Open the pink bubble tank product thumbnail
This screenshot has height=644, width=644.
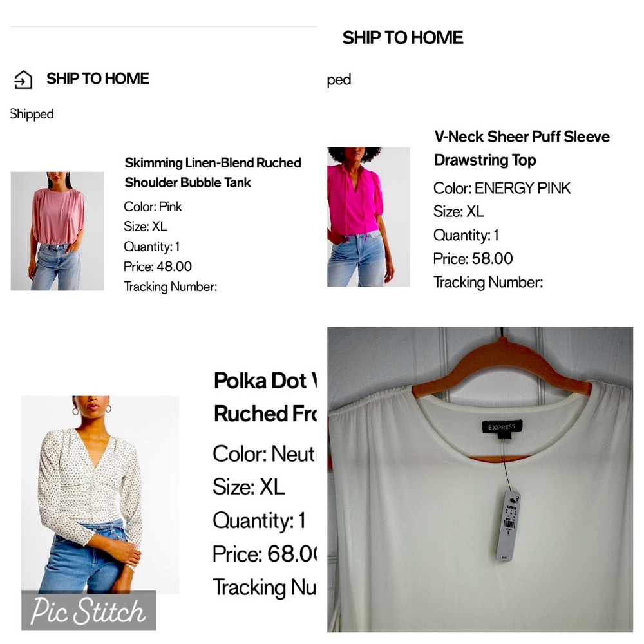pyautogui.click(x=57, y=231)
